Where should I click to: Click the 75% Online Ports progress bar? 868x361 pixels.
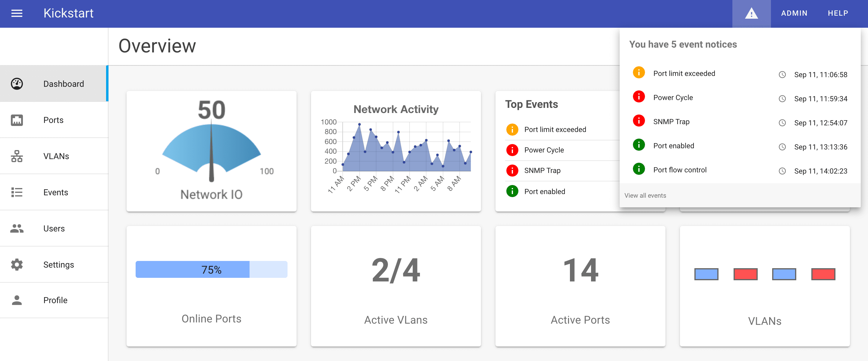[x=211, y=269]
